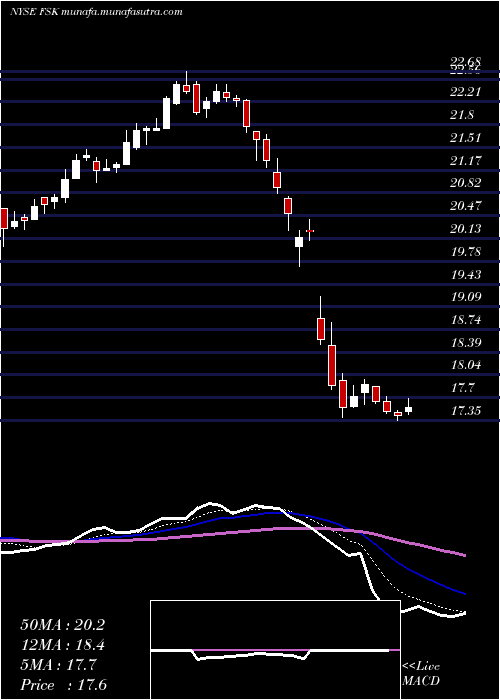Select the 21.8 price level label
The height and width of the screenshot is (700, 500).
coord(462,115)
